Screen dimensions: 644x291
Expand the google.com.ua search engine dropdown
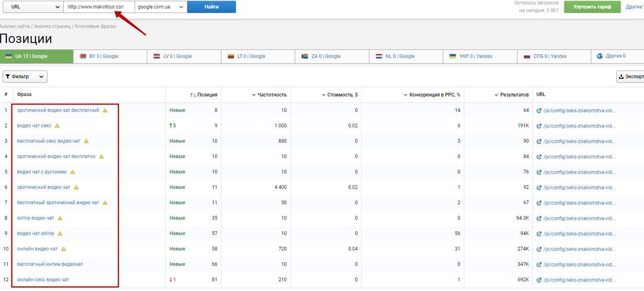(161, 7)
